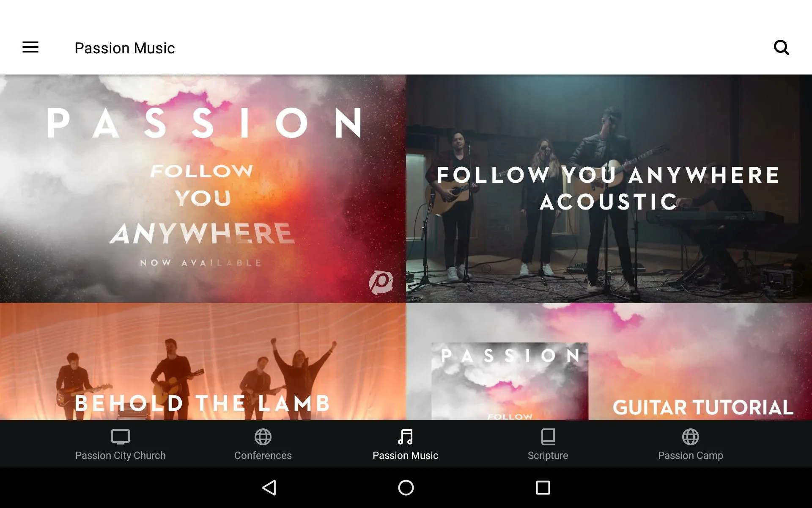Viewport: 812px width, 508px height.
Task: Switch to Conferences tab
Action: pyautogui.click(x=263, y=443)
